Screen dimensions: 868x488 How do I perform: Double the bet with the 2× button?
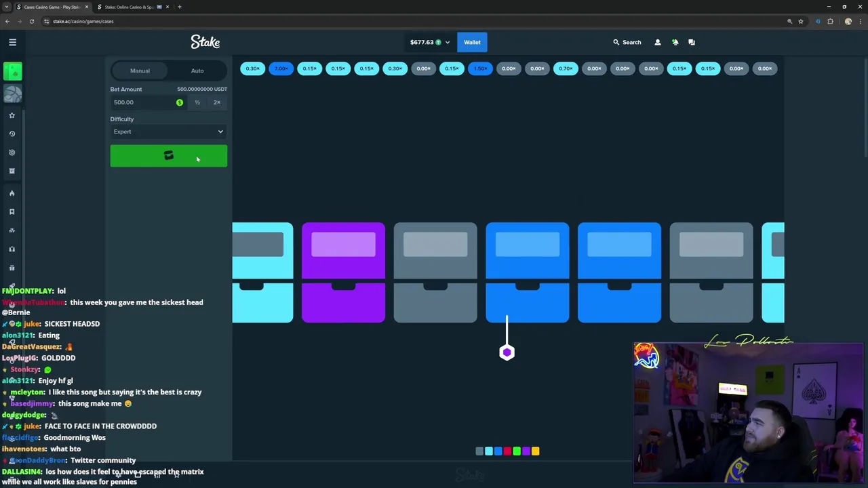217,102
